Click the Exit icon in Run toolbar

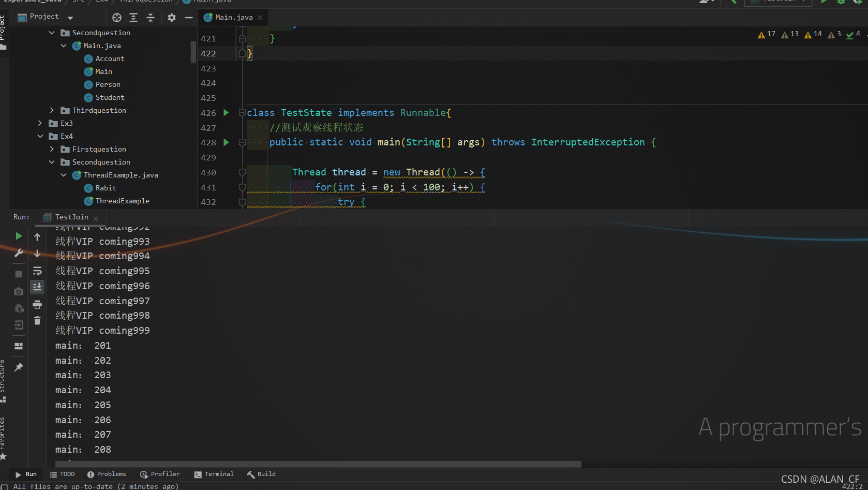tap(19, 325)
